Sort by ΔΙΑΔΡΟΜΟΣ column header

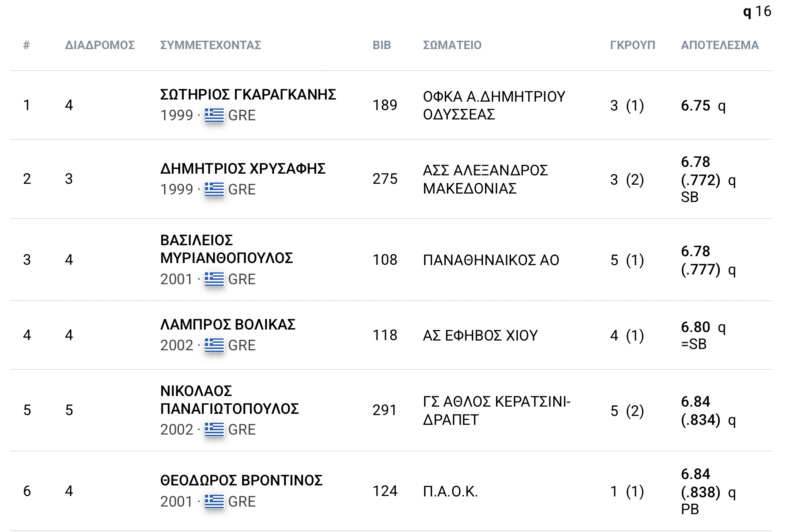pyautogui.click(x=100, y=45)
